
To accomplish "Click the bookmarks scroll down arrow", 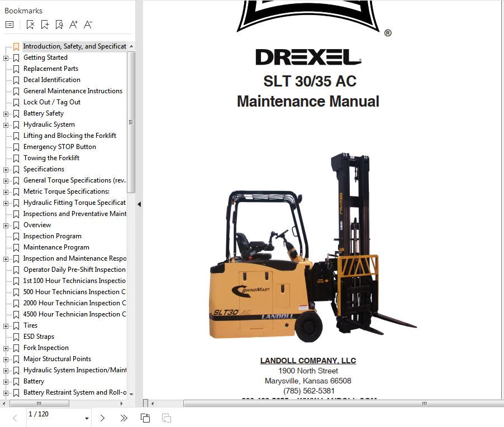I will coord(131,394).
